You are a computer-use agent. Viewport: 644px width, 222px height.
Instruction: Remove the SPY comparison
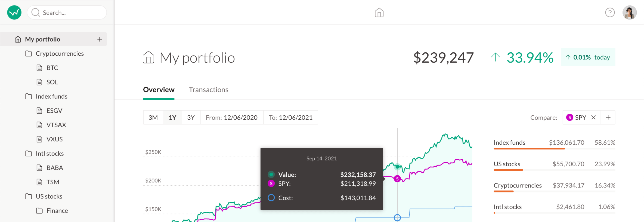point(593,117)
